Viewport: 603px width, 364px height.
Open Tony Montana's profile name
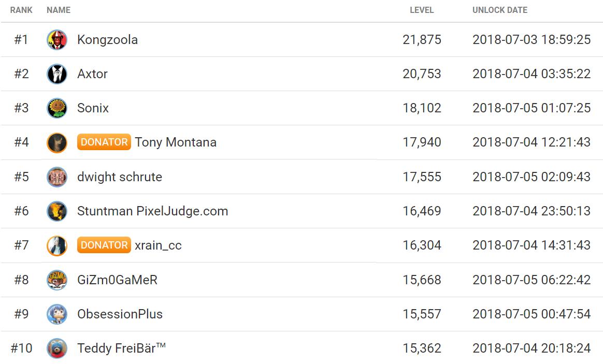[176, 142]
